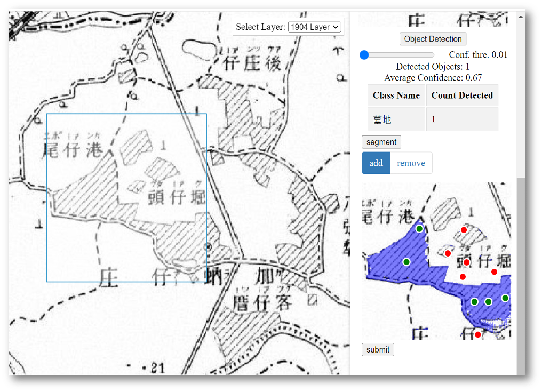Submit the segmentation result
This screenshot has height=392, width=542.
point(378,350)
